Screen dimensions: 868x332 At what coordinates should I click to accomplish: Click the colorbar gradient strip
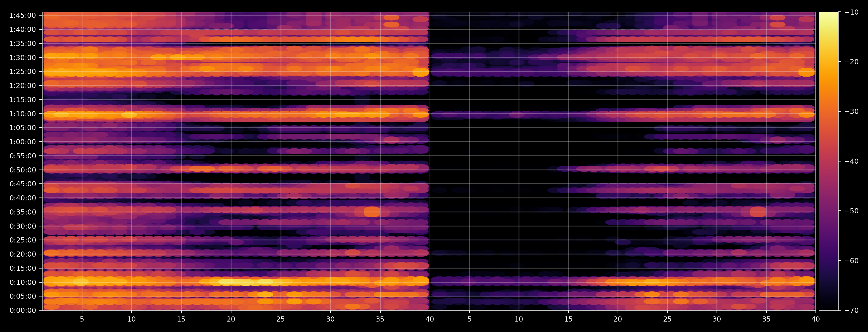click(x=829, y=161)
